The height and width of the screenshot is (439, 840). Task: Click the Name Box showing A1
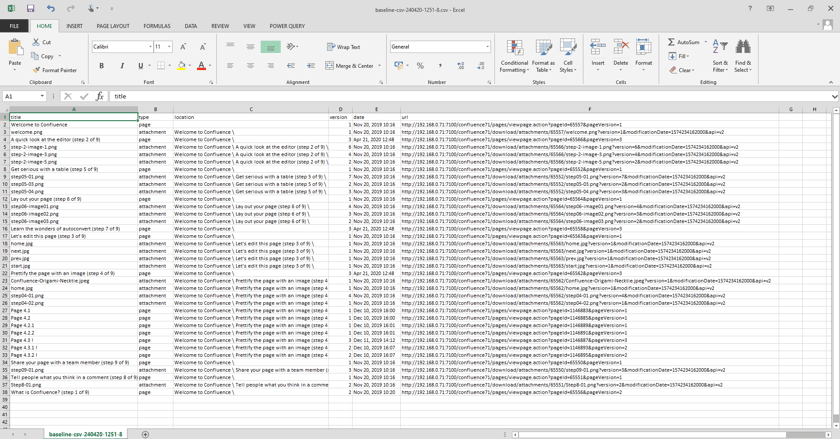24,96
